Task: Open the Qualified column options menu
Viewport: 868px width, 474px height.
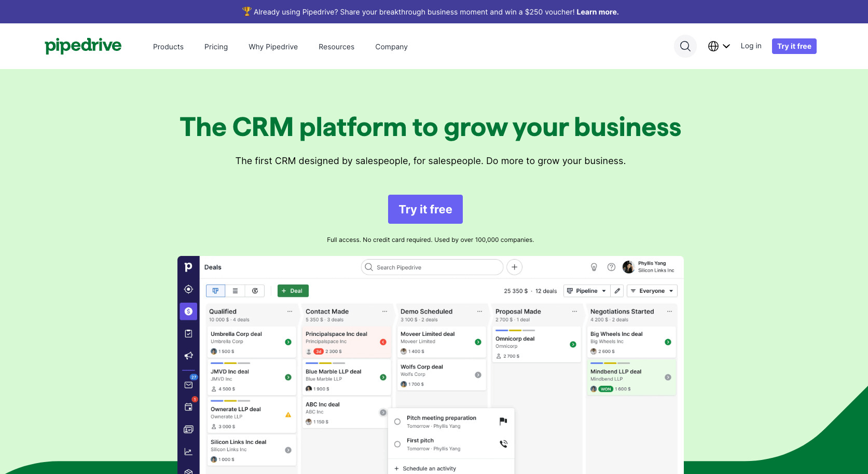Action: click(290, 312)
